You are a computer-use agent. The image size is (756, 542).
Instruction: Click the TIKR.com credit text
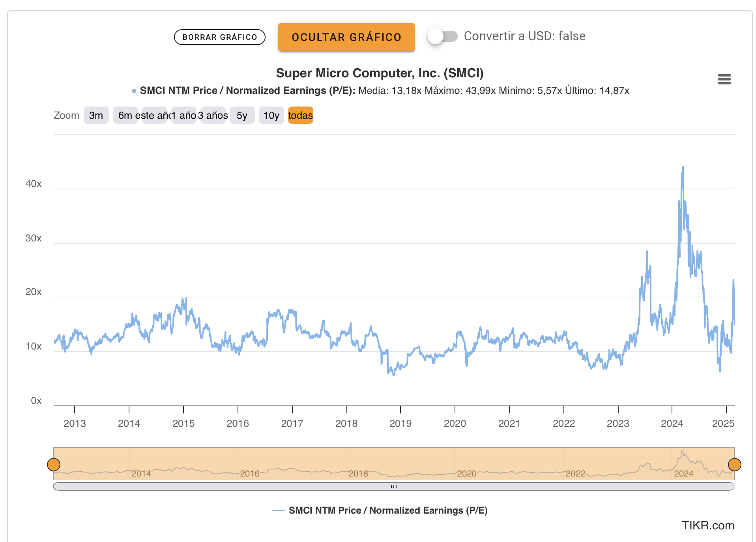[708, 525]
